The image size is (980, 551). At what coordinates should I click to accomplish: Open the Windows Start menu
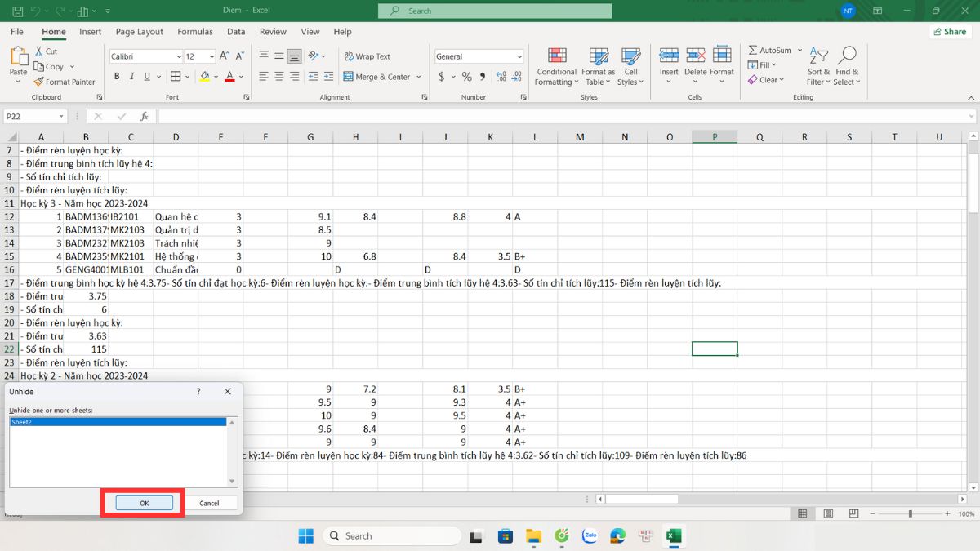pos(305,536)
